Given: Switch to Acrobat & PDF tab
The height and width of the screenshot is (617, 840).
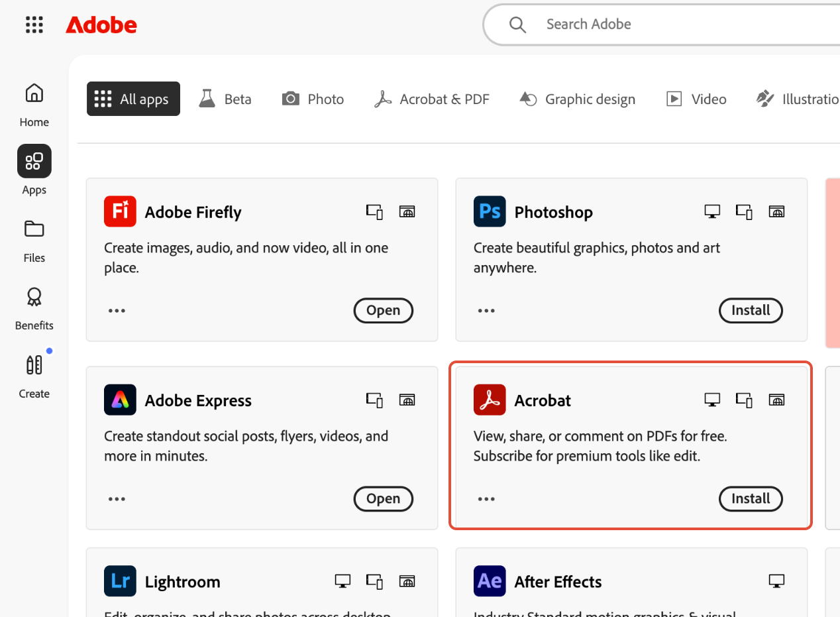Looking at the screenshot, I should pyautogui.click(x=431, y=99).
